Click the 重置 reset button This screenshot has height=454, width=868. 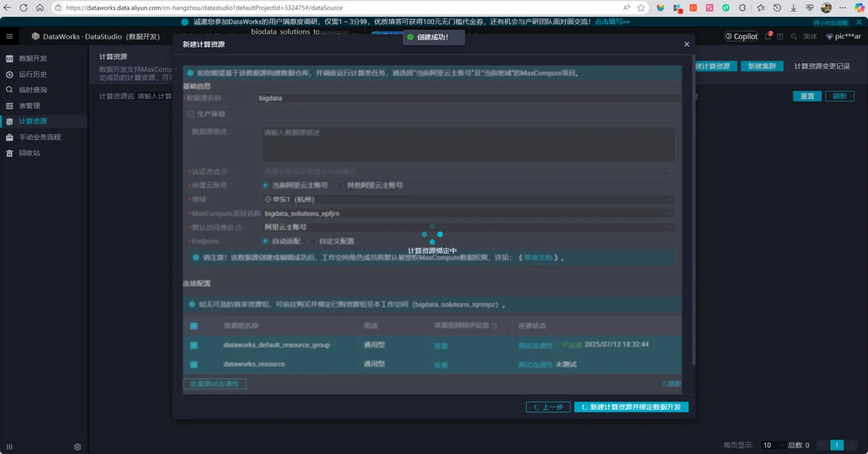tap(807, 96)
